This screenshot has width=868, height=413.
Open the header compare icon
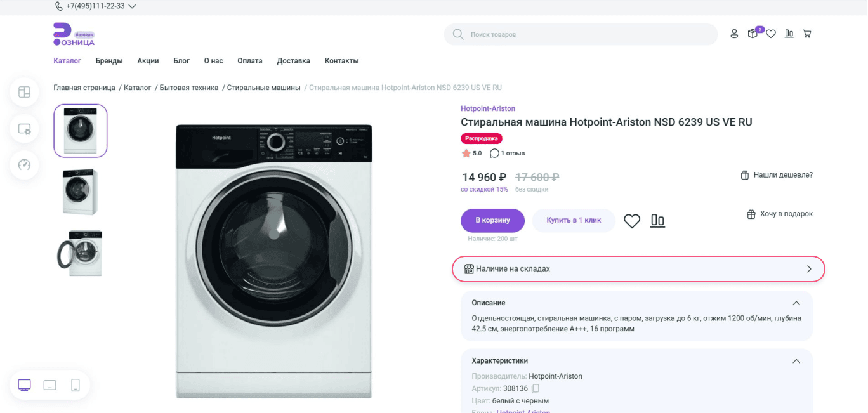[x=789, y=34]
